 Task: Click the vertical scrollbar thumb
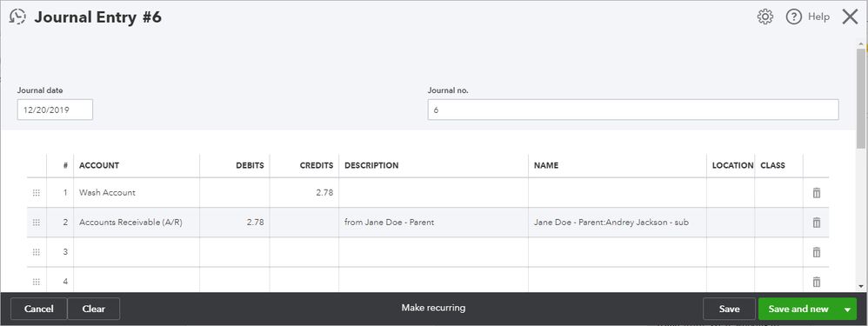coord(861,98)
